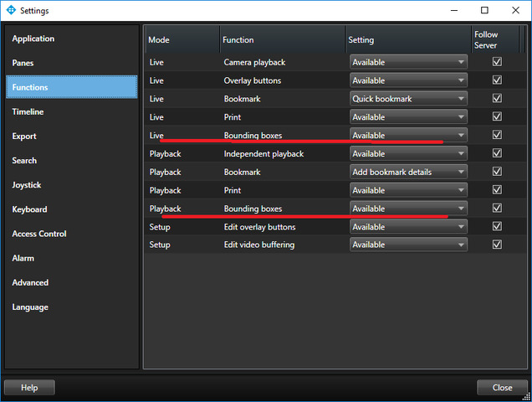
Task: Open the Playback Bounding boxes setting dropdown
Action: 407,209
